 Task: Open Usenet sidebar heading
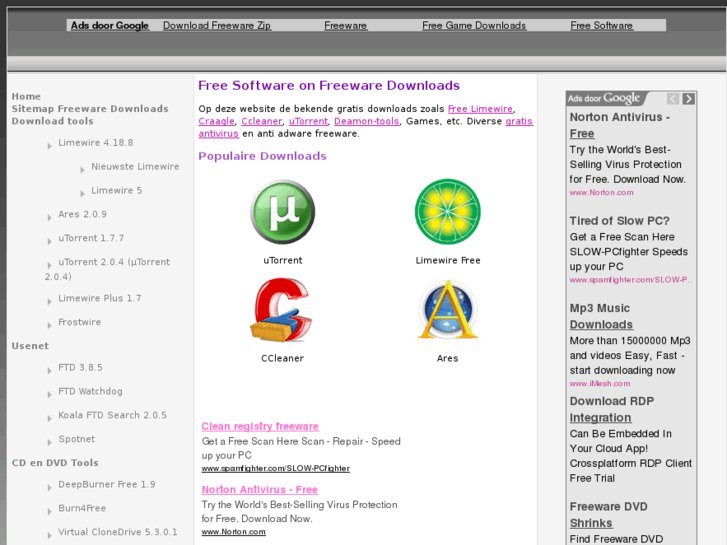(x=30, y=346)
